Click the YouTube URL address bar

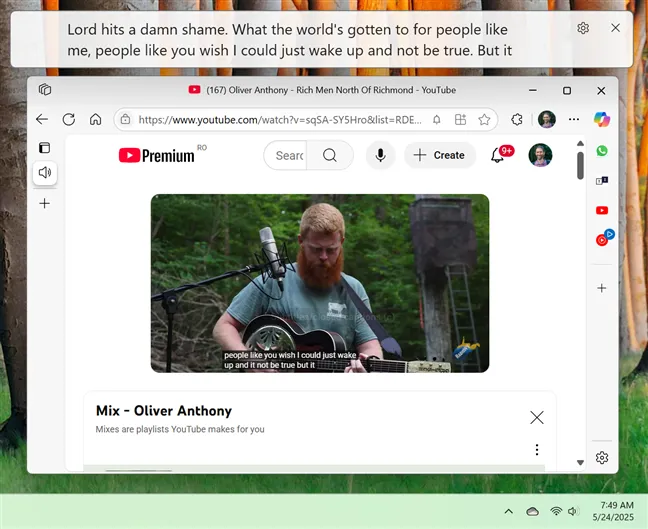[280, 120]
